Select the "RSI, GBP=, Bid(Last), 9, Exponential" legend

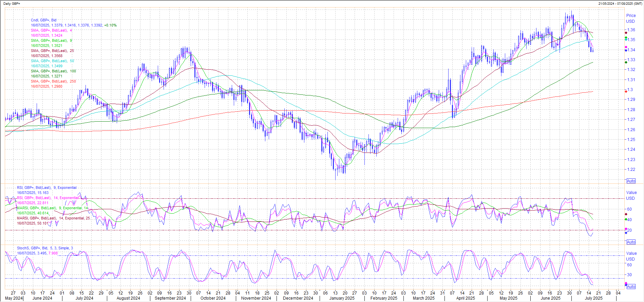pyautogui.click(x=47, y=188)
